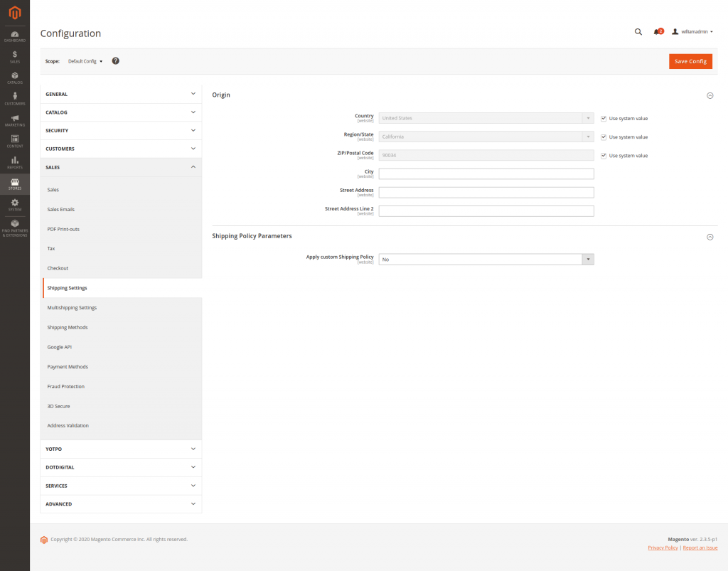The image size is (728, 571).
Task: Click the Save Config button
Action: pos(690,61)
